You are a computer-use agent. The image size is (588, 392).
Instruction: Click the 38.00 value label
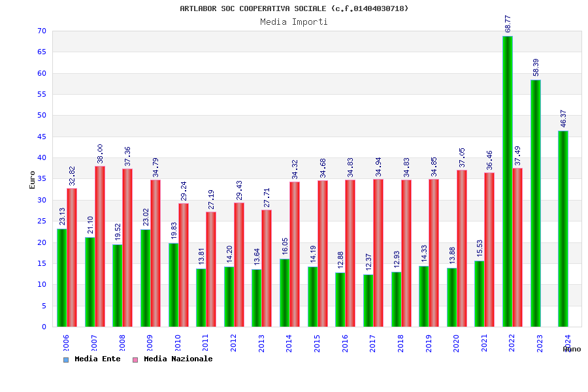point(100,154)
